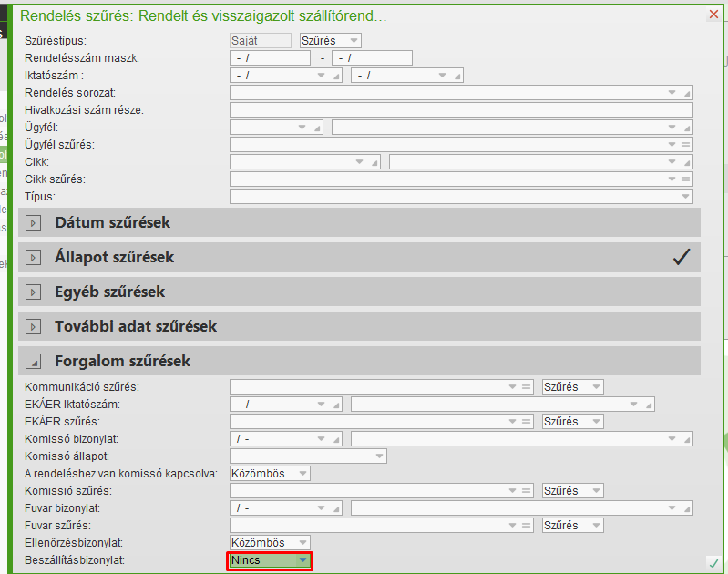728x574 pixels.
Task: Open the Beszállításbizonylat Nincs dropdown
Action: 271,560
